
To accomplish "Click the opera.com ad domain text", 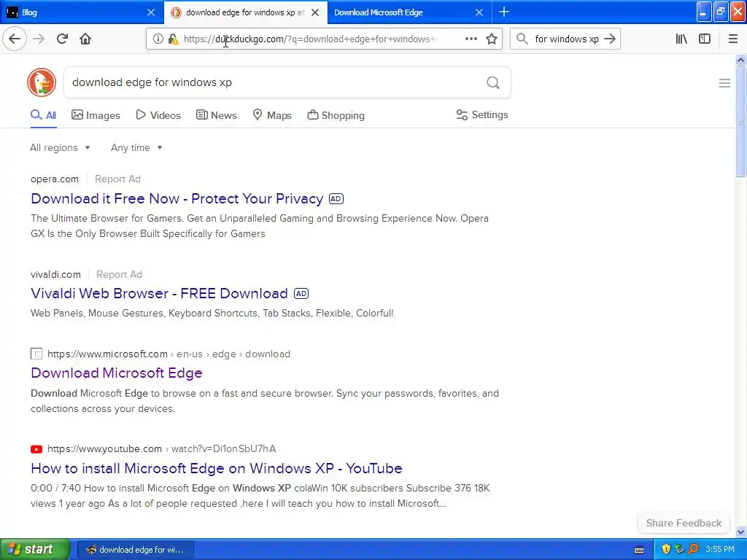I will [55, 179].
